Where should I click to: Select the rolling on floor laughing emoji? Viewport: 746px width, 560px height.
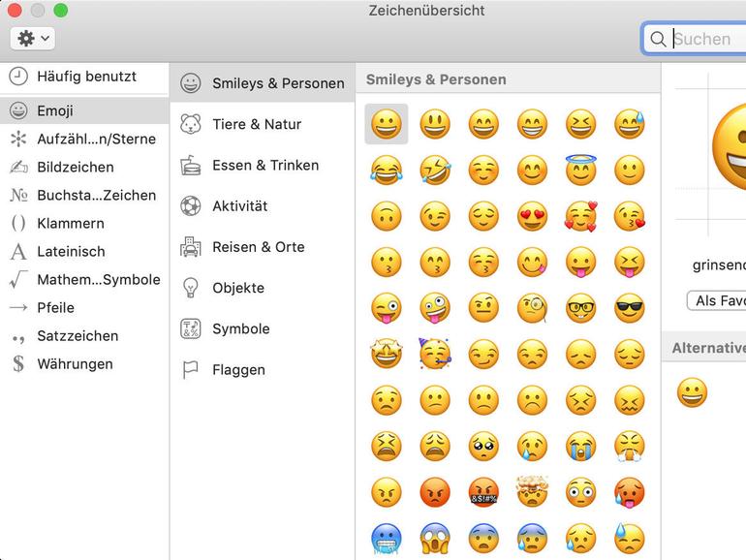tap(435, 170)
